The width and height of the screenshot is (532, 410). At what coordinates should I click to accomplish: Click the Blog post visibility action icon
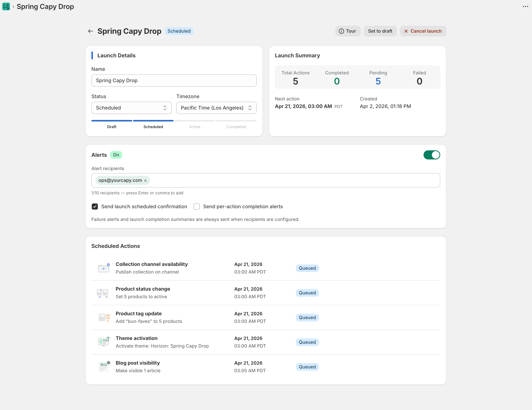pyautogui.click(x=104, y=367)
